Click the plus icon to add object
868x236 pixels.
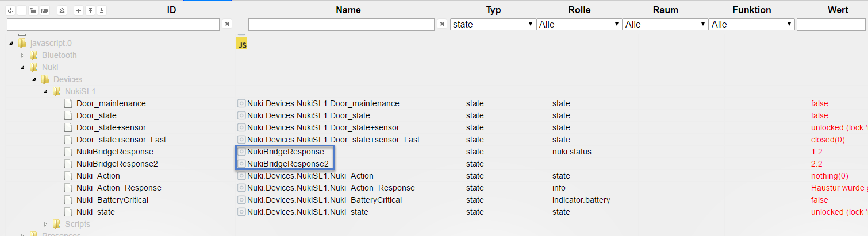pos(79,10)
